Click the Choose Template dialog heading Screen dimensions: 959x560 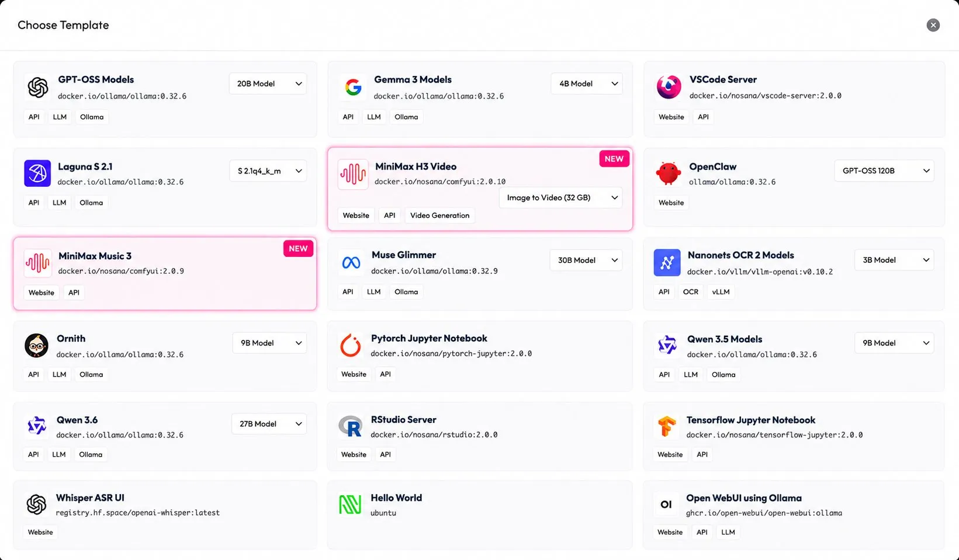(x=63, y=25)
